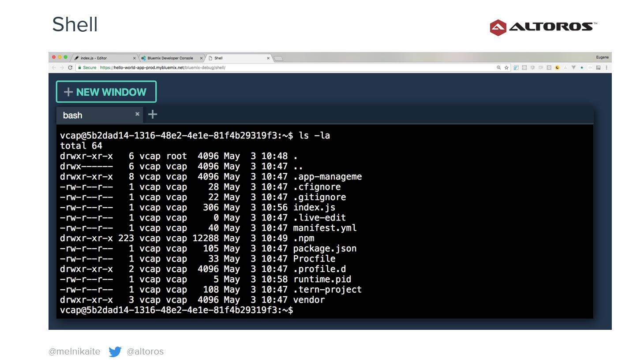The height and width of the screenshot is (362, 644).
Task: Click the '12288' size value
Action: pyautogui.click(x=206, y=238)
